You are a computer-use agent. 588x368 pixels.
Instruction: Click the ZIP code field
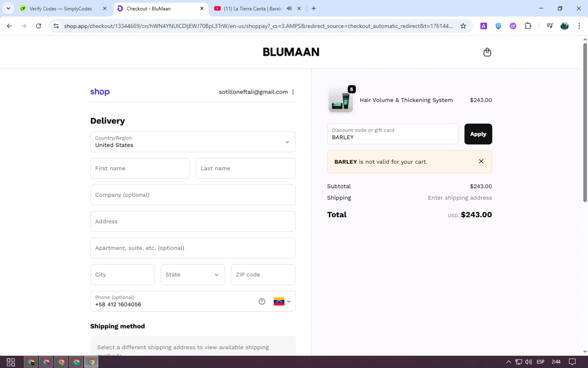pos(263,275)
